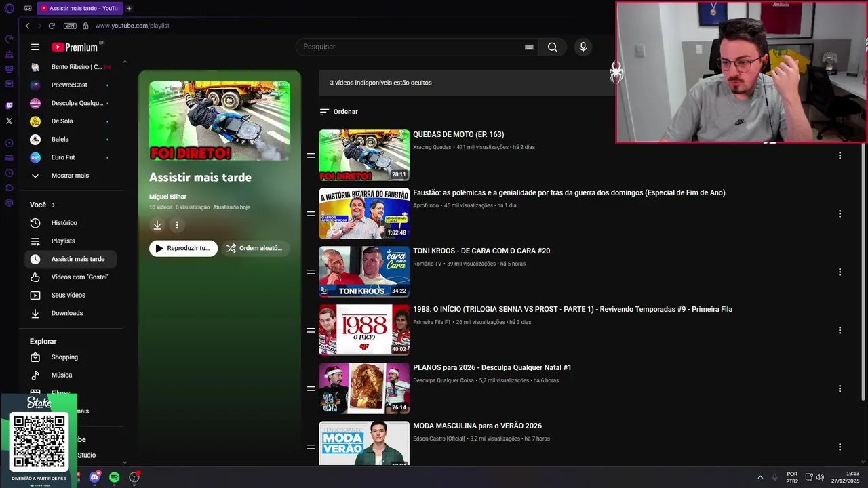This screenshot has height=488, width=868.
Task: Switch POR PTB2 keyboard language
Action: pos(792,477)
